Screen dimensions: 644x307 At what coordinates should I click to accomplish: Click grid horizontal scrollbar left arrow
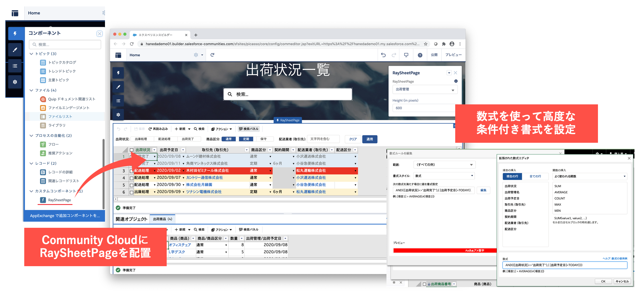point(116,199)
